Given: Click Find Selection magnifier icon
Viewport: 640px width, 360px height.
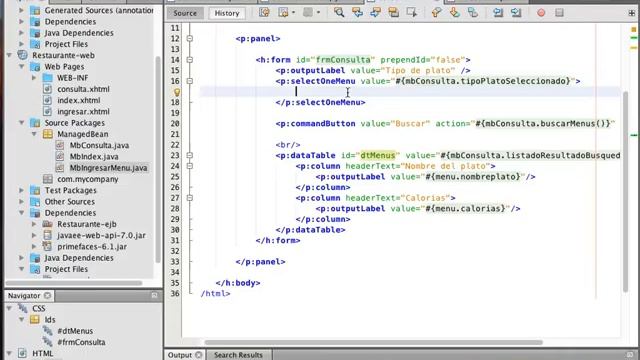Looking at the screenshot, I should [x=339, y=13].
